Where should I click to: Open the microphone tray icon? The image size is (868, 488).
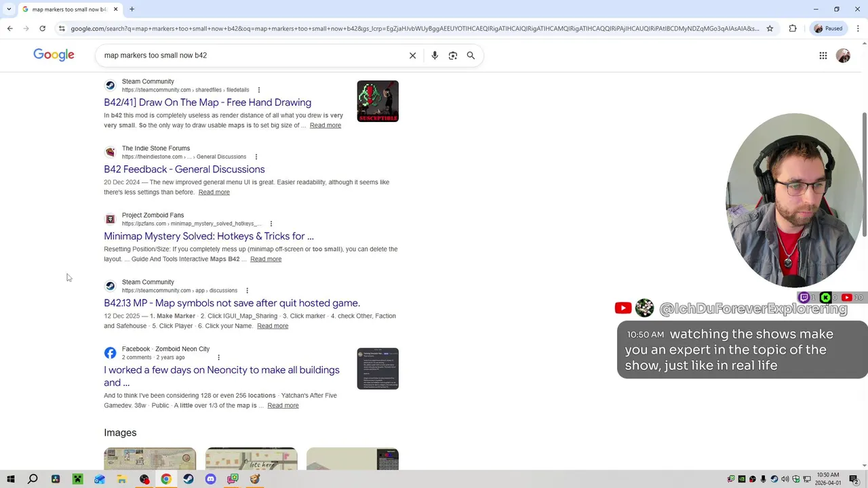click(x=764, y=479)
